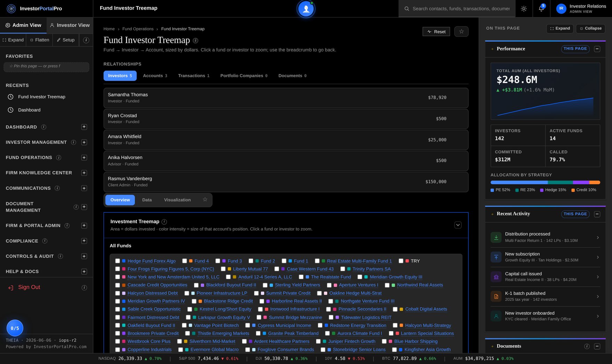Click the New subscription upload icon
Viewport: 612px width, 364px height.
coord(496,257)
